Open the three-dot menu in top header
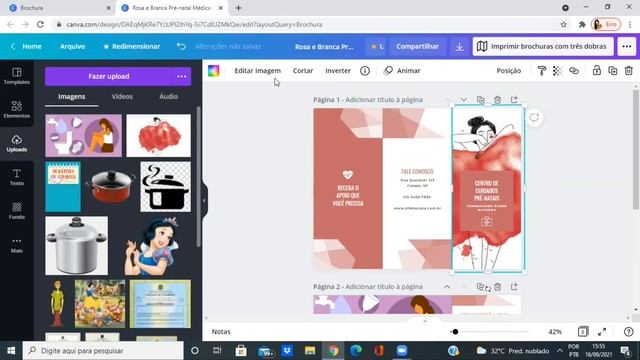 [x=627, y=47]
